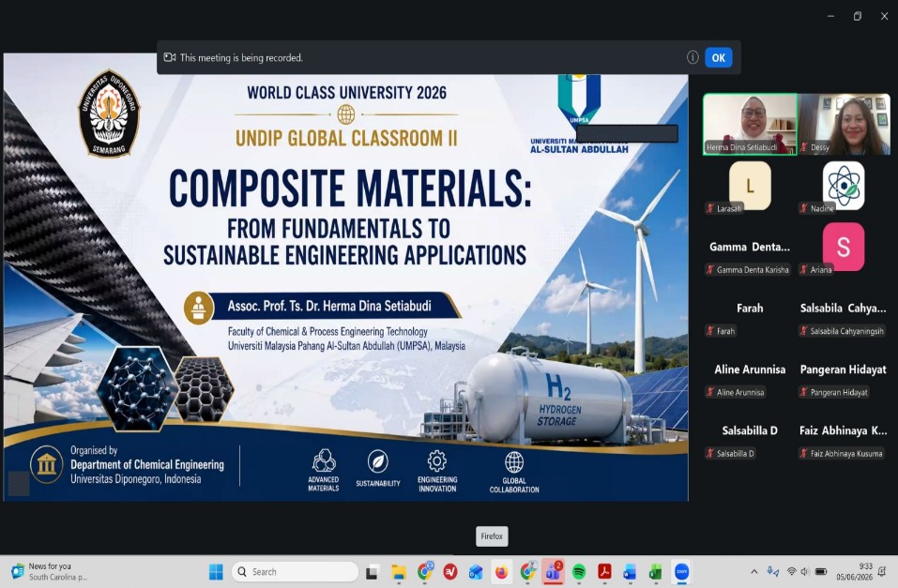Screen dimensions: 898x588
Task: Click the muted mic icon beside Ariana
Action: (804, 270)
